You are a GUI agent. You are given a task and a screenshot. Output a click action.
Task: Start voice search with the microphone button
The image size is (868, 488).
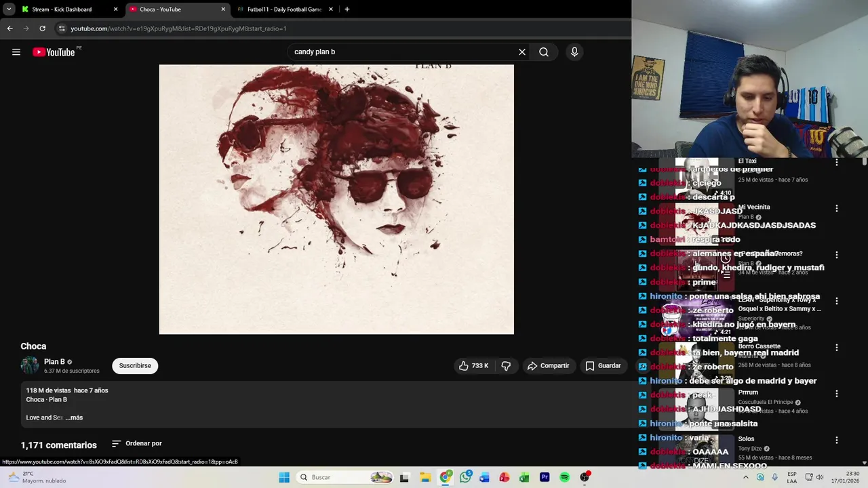(574, 52)
